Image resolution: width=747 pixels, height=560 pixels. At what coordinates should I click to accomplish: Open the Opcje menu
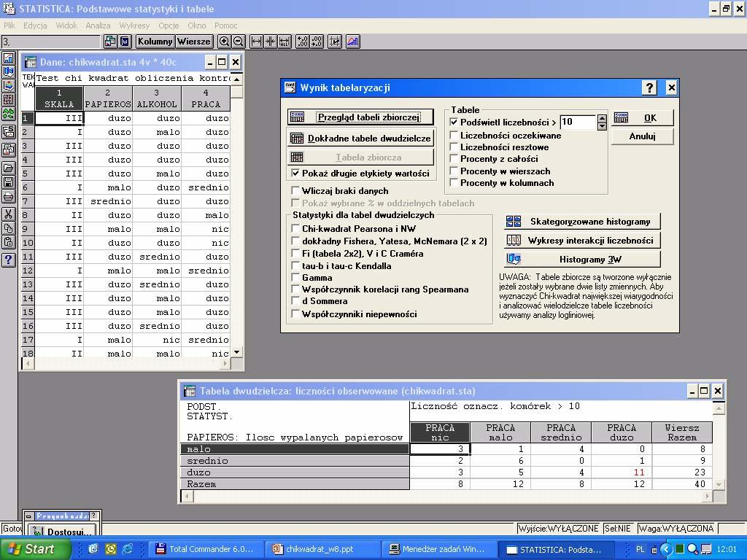[x=169, y=26]
